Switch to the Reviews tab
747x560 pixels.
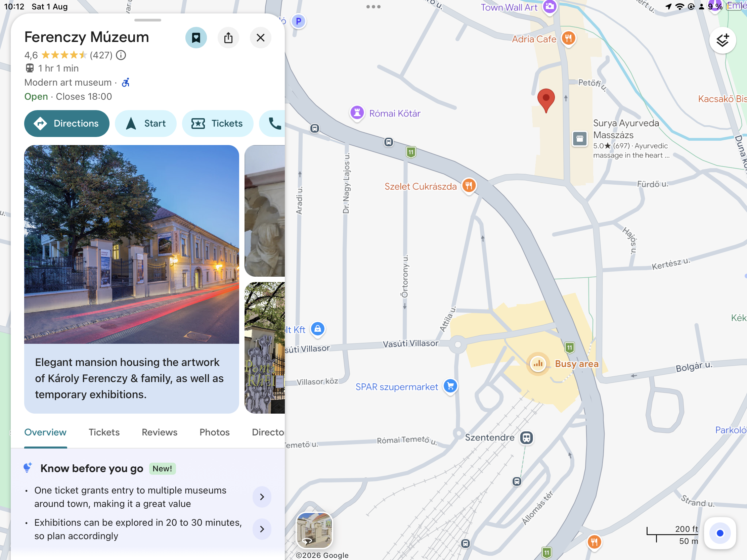coord(160,432)
